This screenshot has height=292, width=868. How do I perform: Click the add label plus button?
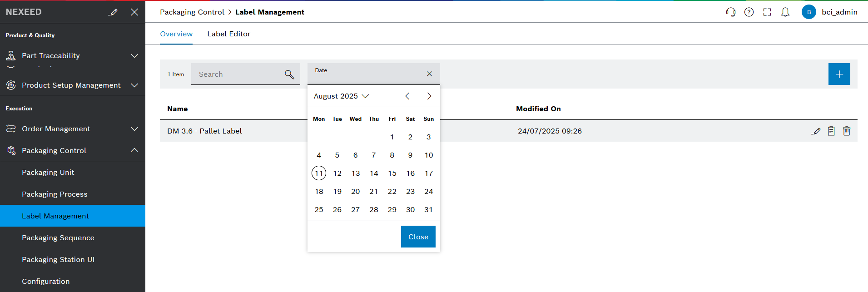[x=839, y=74]
